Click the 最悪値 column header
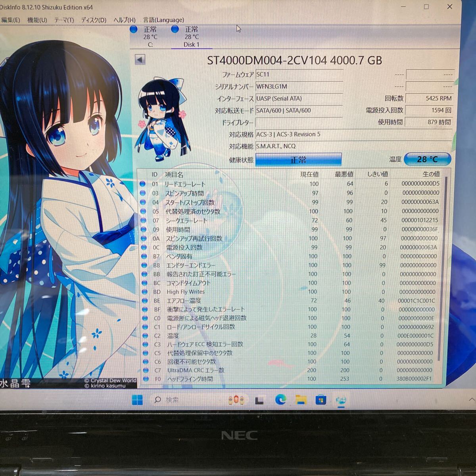 tap(344, 174)
